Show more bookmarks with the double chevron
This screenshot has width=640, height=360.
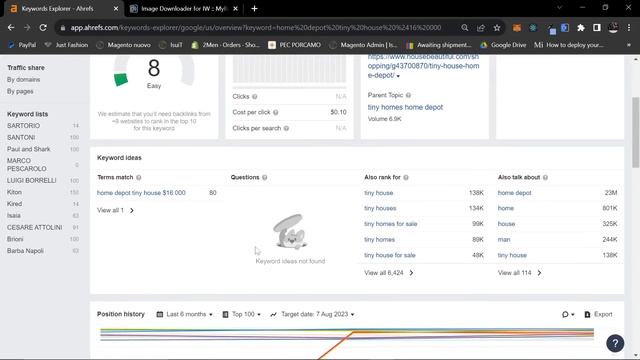click(629, 45)
